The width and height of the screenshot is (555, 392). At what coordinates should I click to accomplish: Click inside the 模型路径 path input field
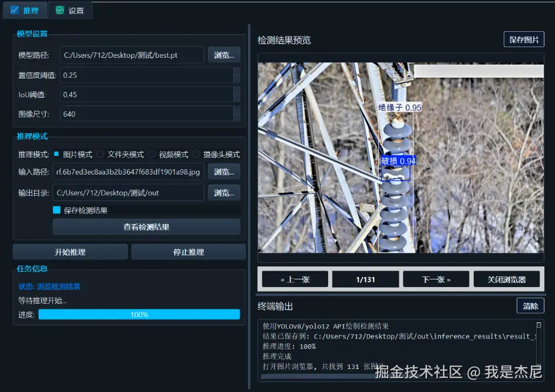pyautogui.click(x=133, y=54)
